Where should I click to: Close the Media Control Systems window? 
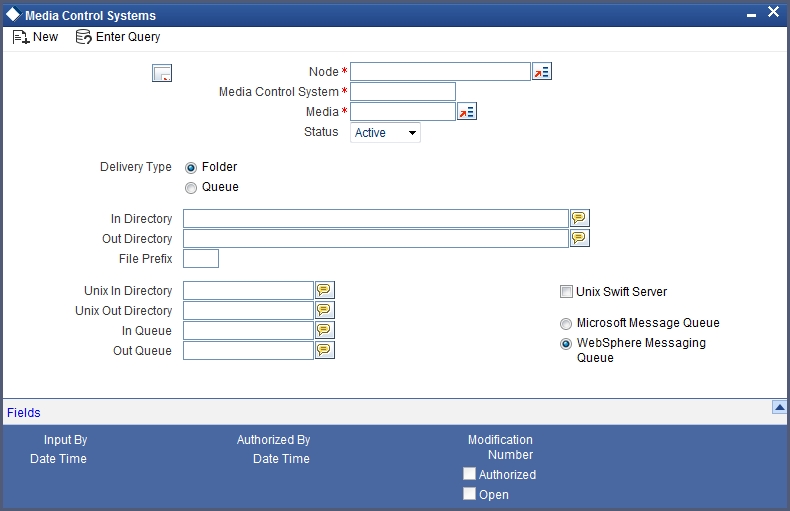(x=773, y=12)
